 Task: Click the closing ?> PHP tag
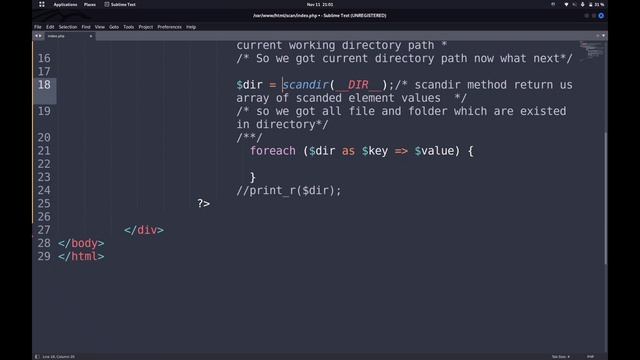click(x=203, y=204)
